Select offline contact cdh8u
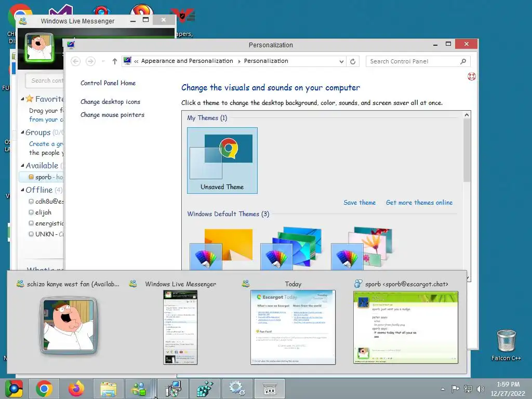The height and width of the screenshot is (399, 532). (46, 202)
